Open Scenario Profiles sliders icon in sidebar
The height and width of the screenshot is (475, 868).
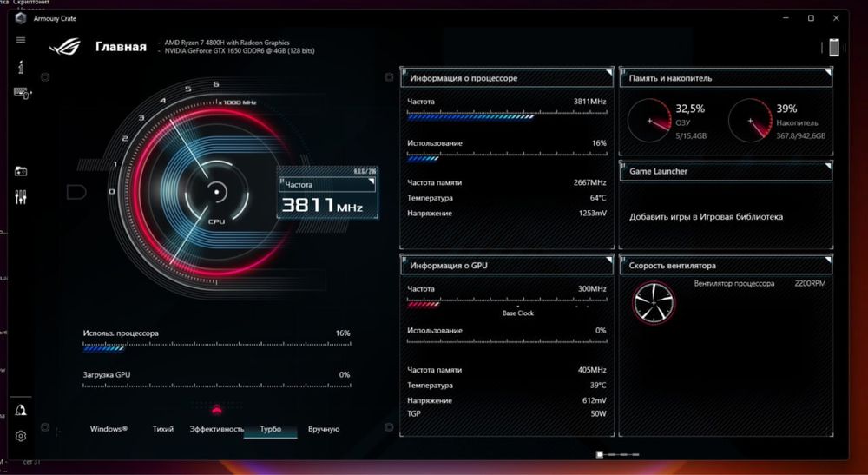[21, 197]
